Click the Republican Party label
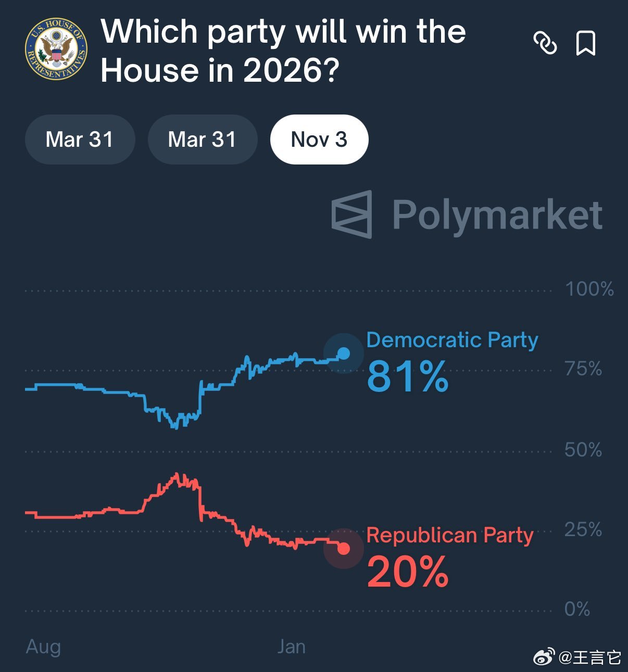This screenshot has width=628, height=672. click(450, 535)
